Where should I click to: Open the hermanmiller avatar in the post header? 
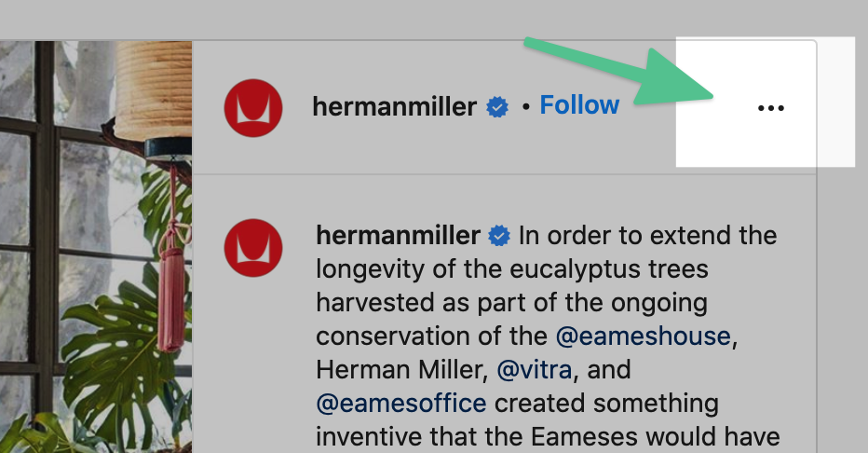[x=253, y=108]
